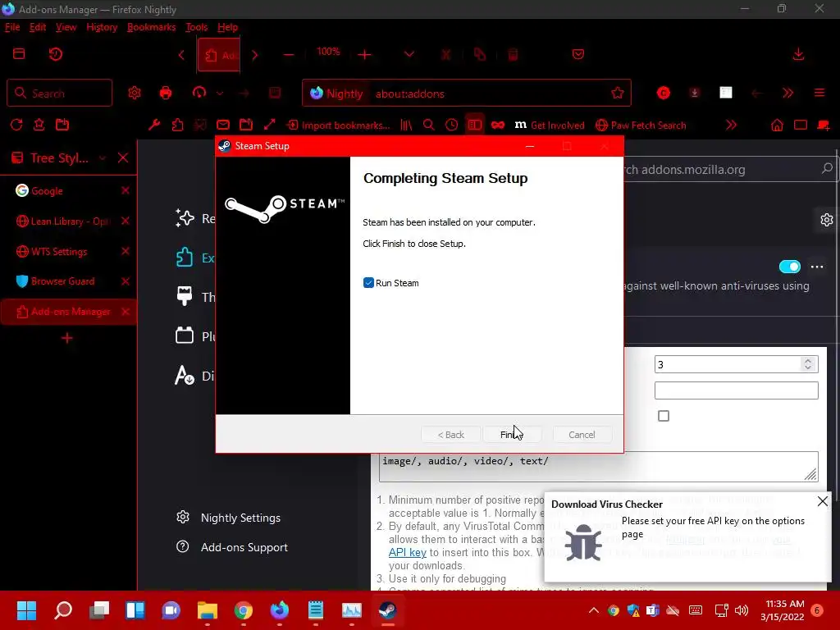
Task: Open the Extensions puzzle icon in add-ons sidebar
Action: 185,258
